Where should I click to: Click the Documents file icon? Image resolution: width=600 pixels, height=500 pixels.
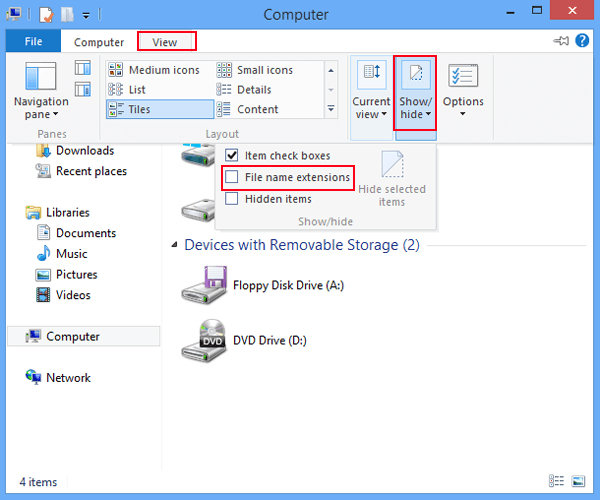coord(43,233)
